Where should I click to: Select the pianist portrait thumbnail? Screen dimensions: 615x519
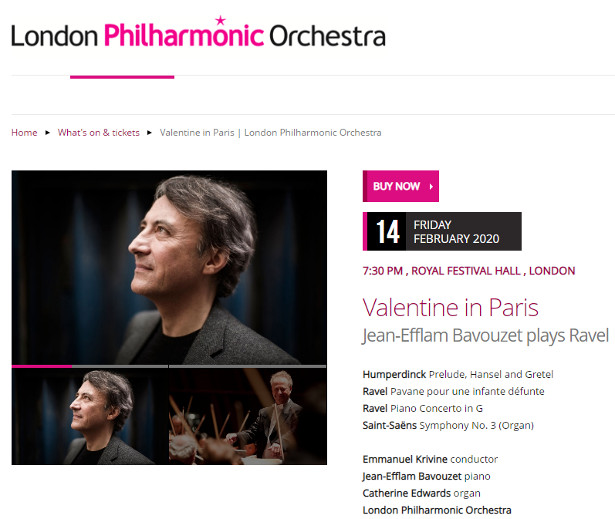tap(90, 417)
